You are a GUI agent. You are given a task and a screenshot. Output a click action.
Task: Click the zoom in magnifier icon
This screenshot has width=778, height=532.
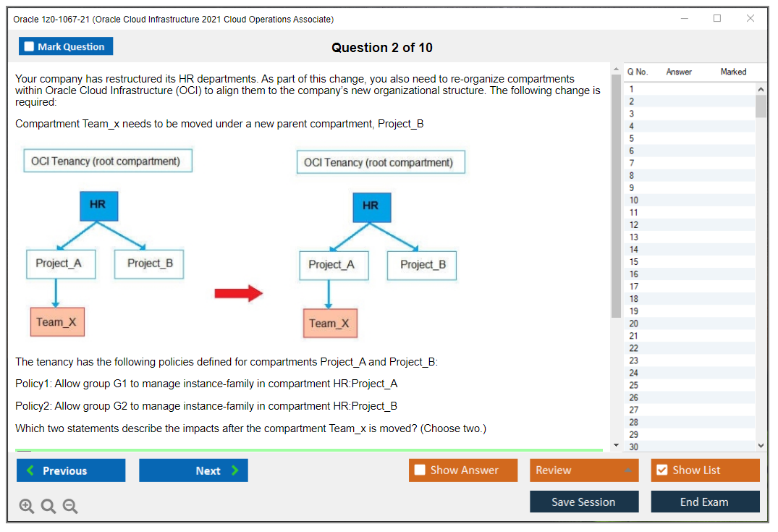coord(26,507)
